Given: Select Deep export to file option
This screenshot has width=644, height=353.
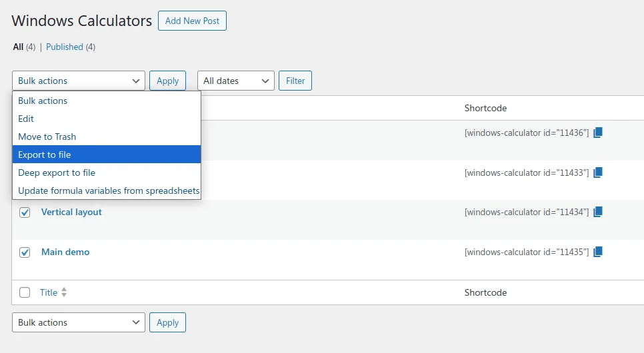Looking at the screenshot, I should [107, 173].
